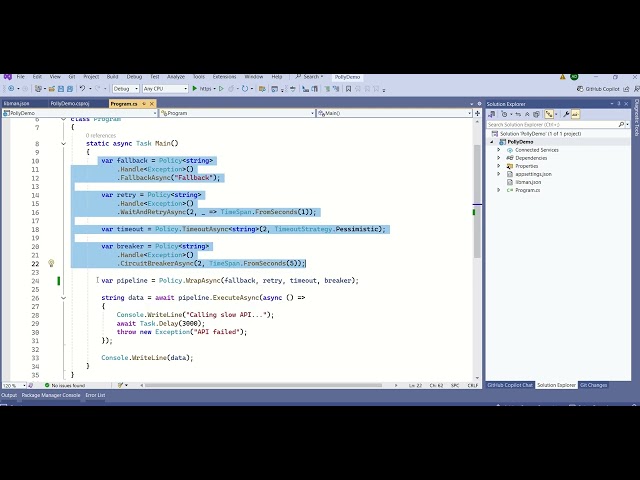
Task: Click the yellow warning notification icon
Action: click(x=562, y=77)
